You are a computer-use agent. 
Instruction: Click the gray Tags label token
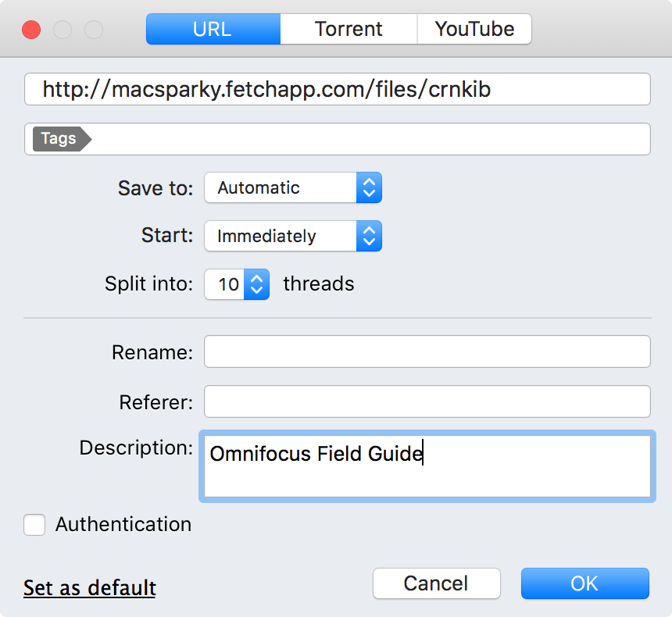click(x=62, y=139)
